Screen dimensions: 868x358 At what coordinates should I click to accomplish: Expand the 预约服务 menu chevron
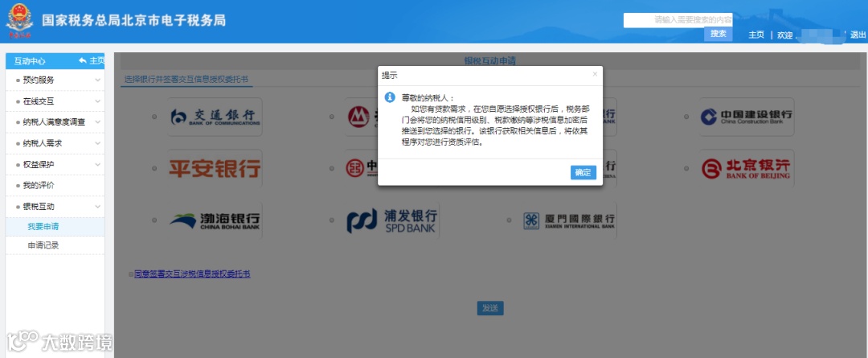[x=98, y=80]
